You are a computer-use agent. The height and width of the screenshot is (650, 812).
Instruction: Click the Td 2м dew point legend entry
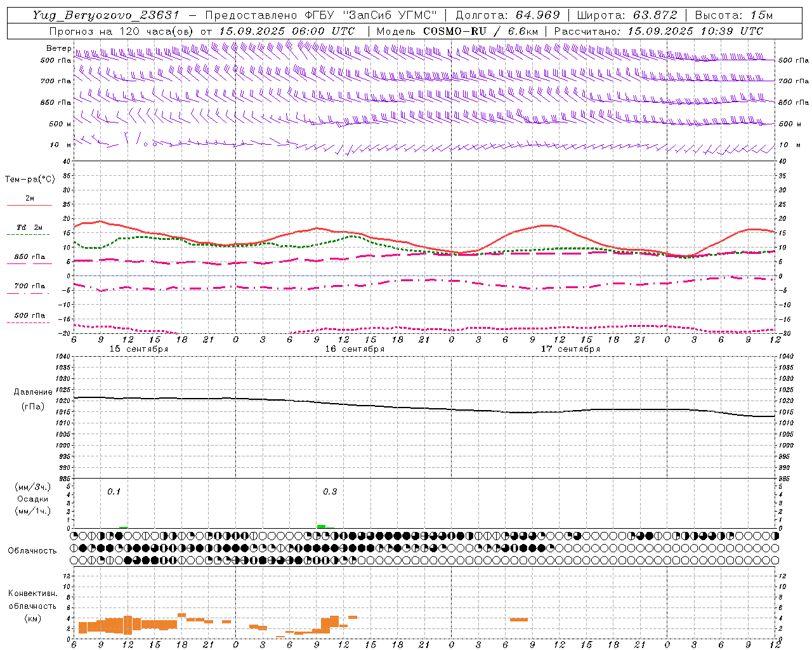[29, 227]
